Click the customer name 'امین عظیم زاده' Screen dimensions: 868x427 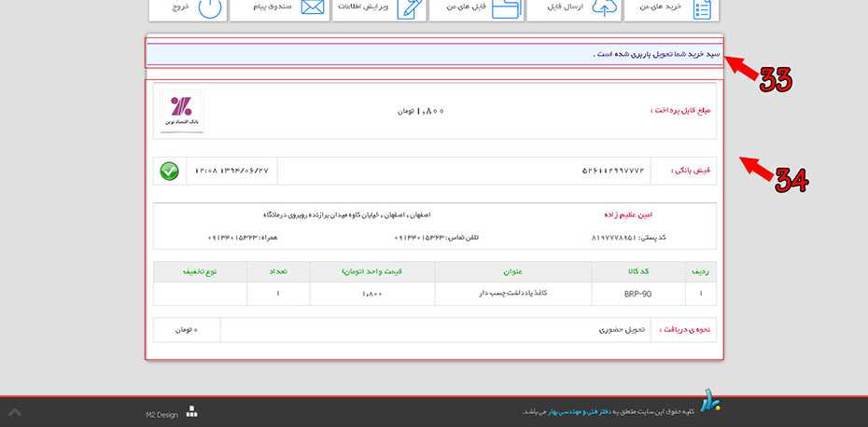(626, 214)
